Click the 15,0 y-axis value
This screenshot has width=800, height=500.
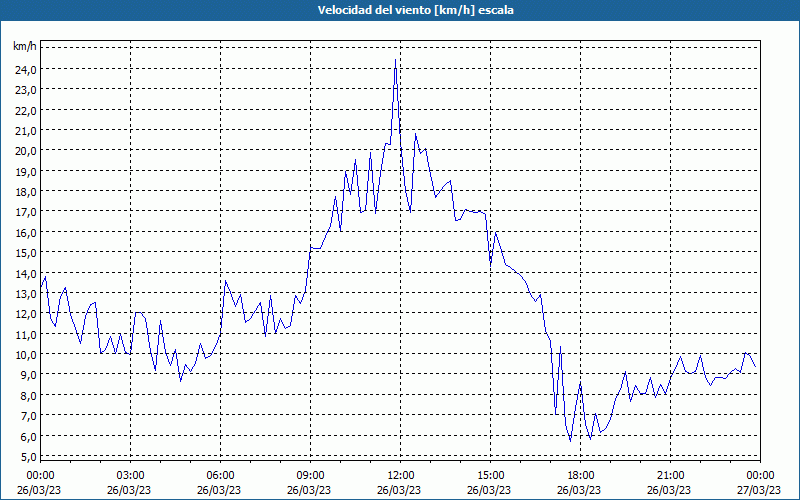tap(26, 253)
